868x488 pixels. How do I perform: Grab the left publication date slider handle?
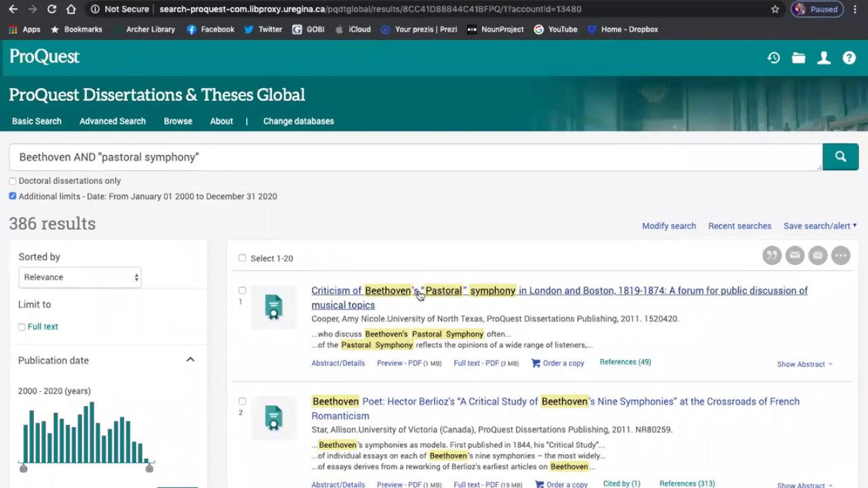24,468
